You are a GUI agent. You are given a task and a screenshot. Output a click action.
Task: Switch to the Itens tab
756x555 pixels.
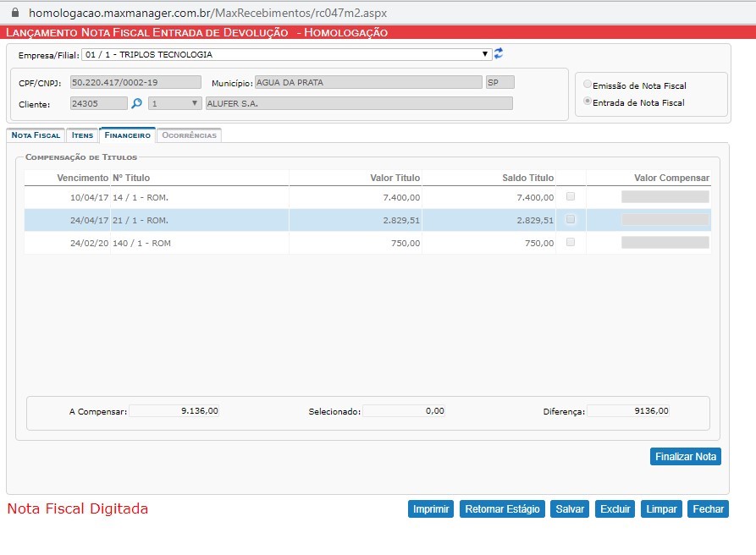click(82, 135)
